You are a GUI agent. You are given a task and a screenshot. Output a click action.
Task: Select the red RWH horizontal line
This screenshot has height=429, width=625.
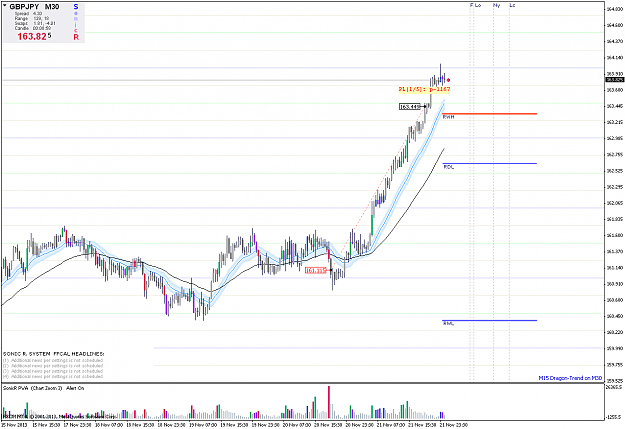(x=489, y=114)
